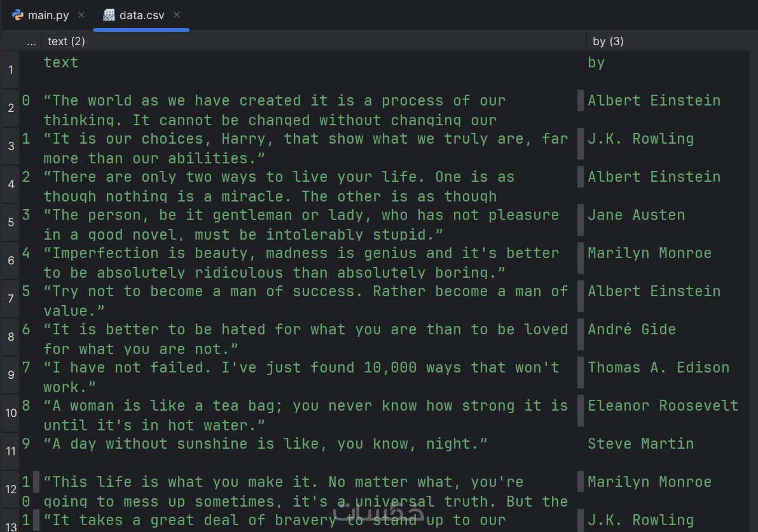Screen dimensions: 758x532
Task: Select row number 1 in the gutter
Action: coord(11,69)
